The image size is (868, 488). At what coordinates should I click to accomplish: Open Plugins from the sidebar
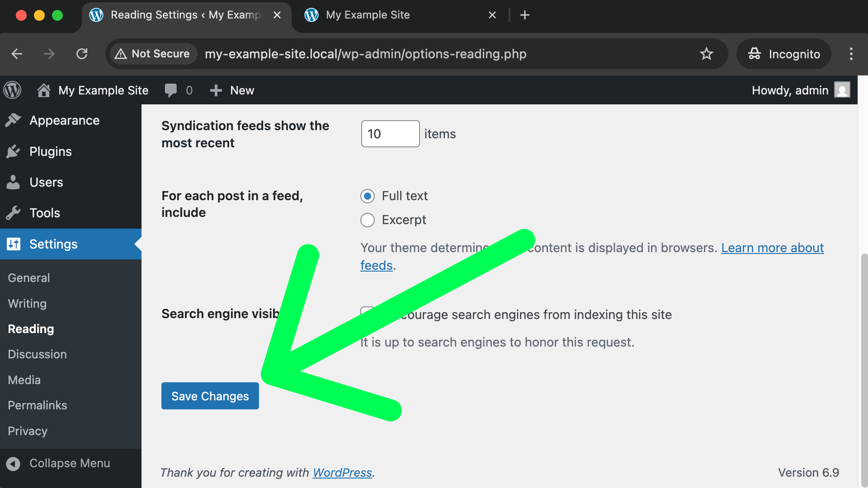(50, 151)
